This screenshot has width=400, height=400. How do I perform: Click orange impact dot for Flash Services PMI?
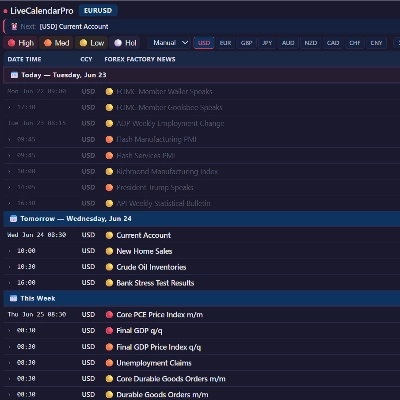pyautogui.click(x=109, y=156)
